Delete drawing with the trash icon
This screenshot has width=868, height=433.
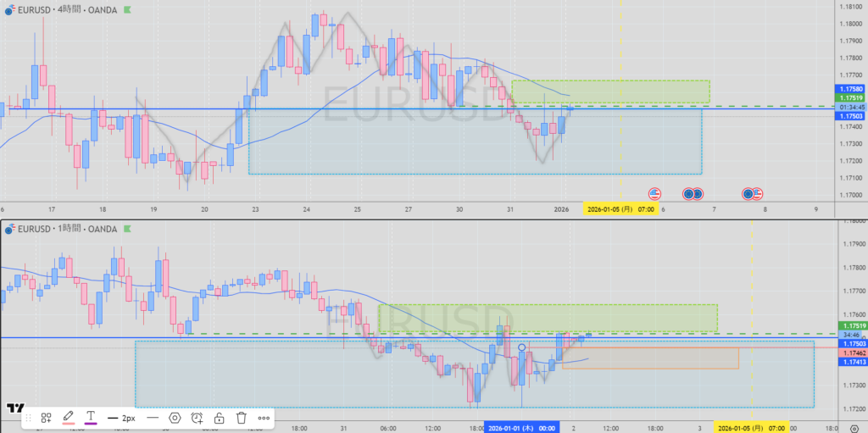click(x=242, y=418)
